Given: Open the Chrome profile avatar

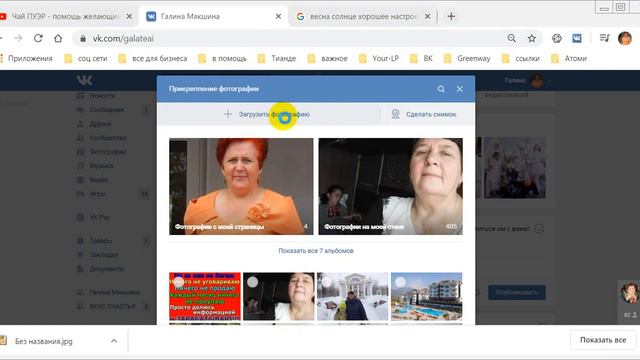Looking at the screenshot, I should click(624, 38).
